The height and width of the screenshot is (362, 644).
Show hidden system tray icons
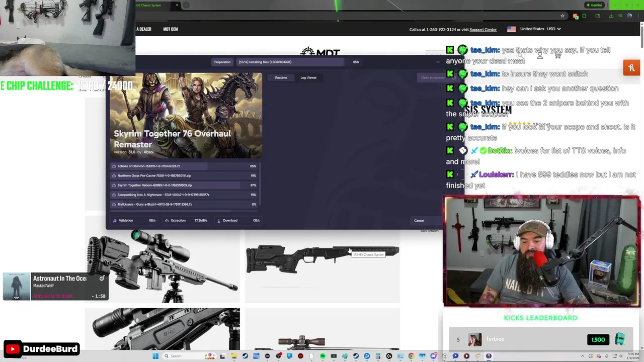coord(583,356)
